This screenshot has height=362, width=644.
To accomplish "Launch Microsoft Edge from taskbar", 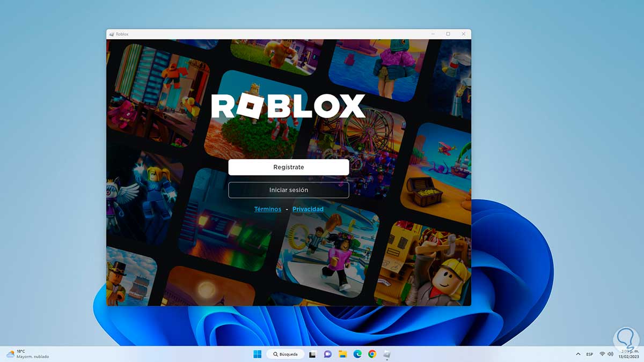I will click(357, 354).
